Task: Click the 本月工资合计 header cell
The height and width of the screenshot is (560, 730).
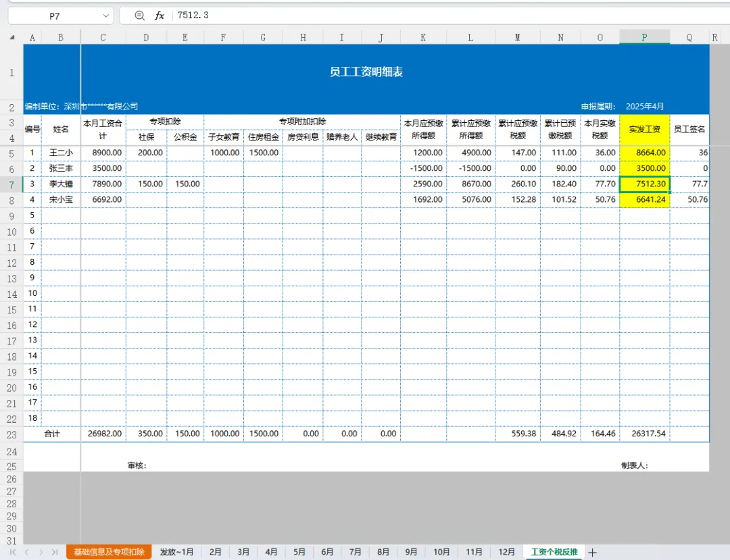Action: pyautogui.click(x=103, y=129)
